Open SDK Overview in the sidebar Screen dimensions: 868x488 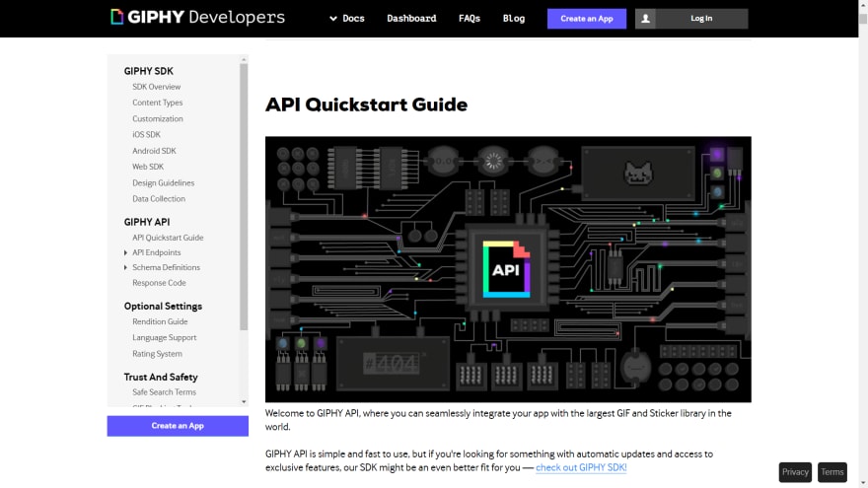click(156, 87)
